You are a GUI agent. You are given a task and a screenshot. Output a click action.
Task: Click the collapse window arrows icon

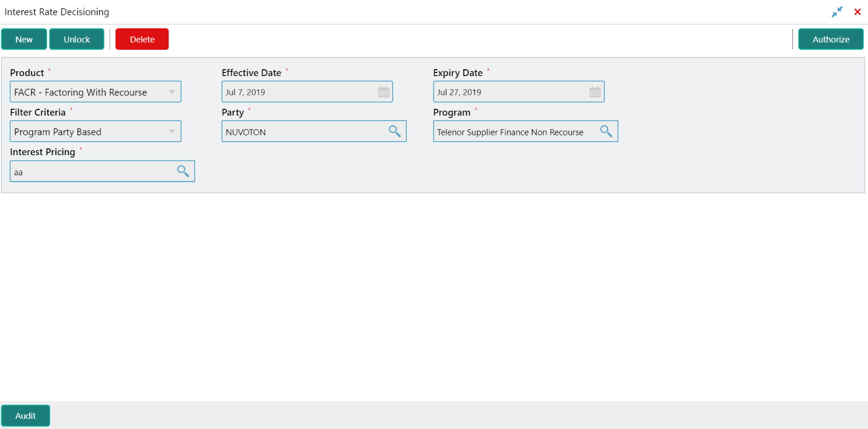coord(837,12)
